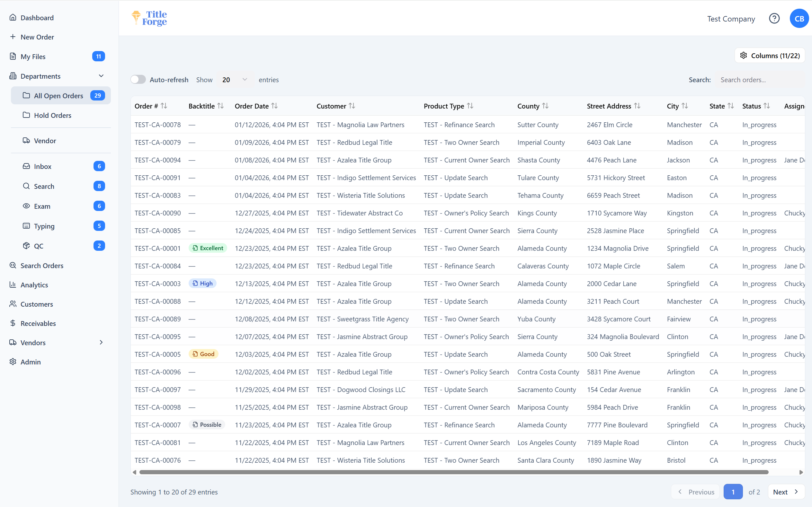Click the Vendor truck icon
Image resolution: width=812 pixels, height=507 pixels.
tap(26, 141)
